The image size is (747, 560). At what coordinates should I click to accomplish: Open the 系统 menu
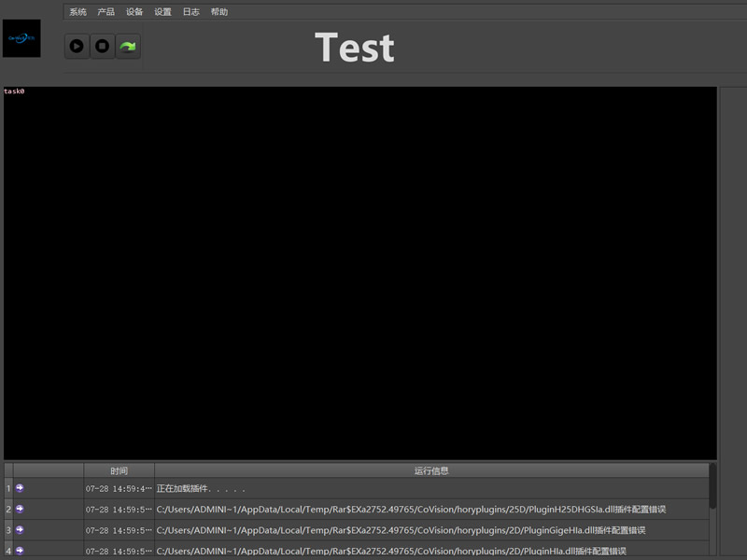tap(78, 12)
